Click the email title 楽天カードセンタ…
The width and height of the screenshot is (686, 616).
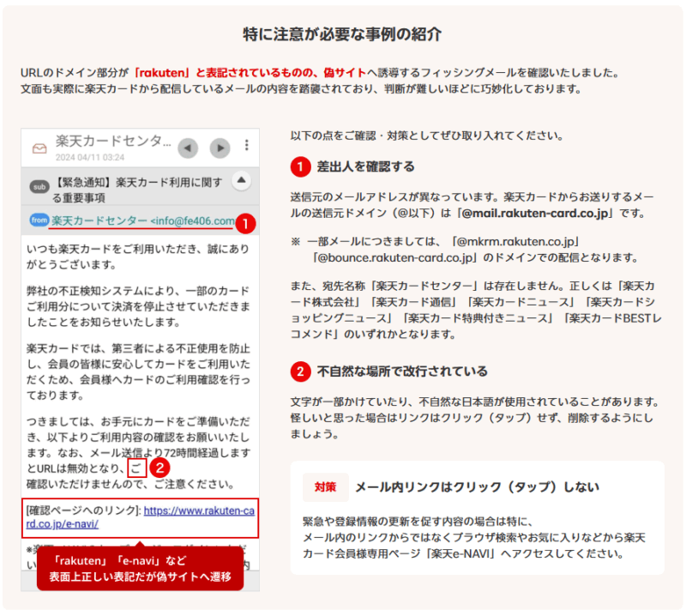pyautogui.click(x=113, y=141)
